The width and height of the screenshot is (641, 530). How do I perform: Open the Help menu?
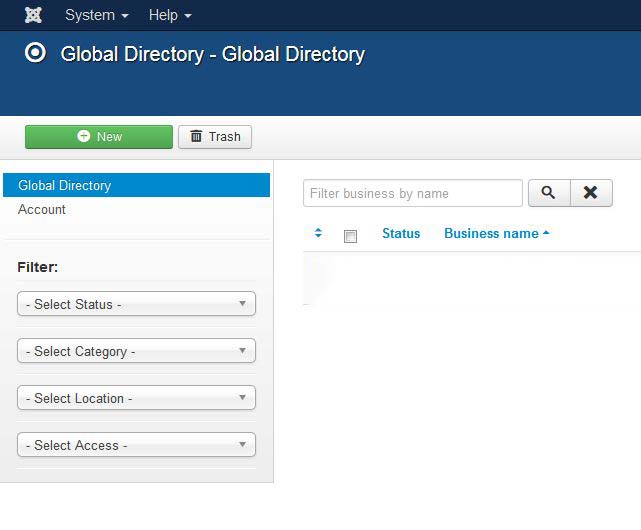click(170, 16)
